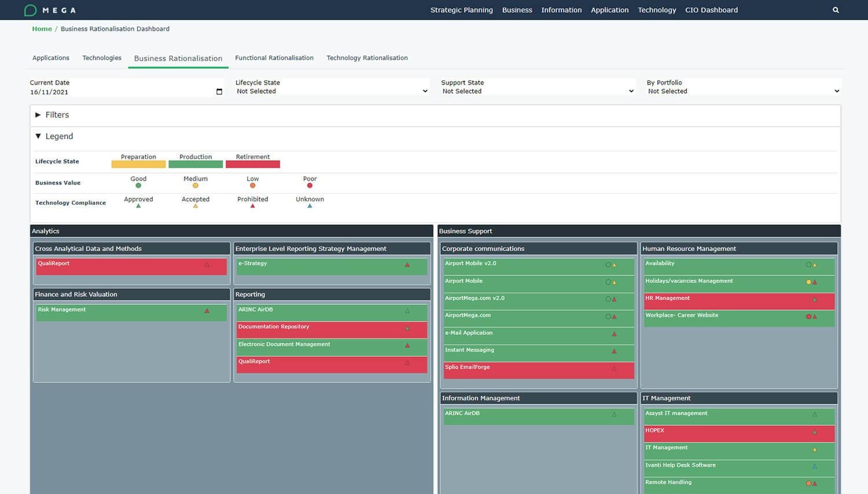
Task: Open the Information top menu
Action: tap(561, 10)
